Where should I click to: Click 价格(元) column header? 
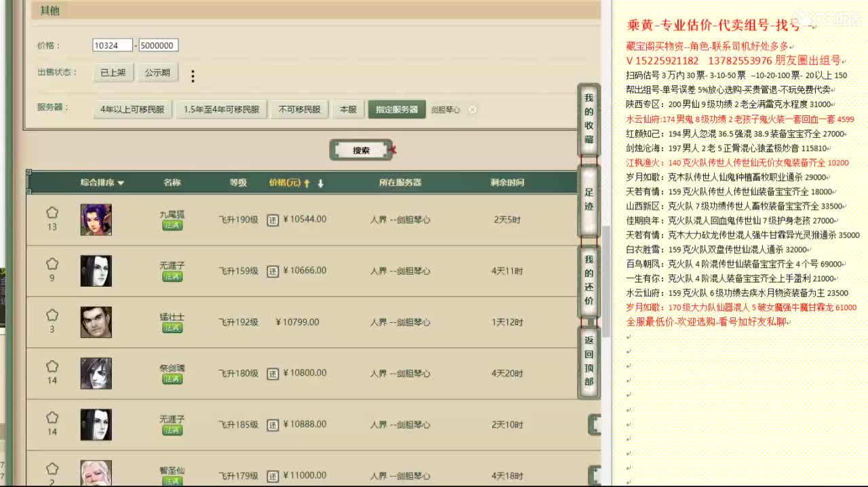point(285,182)
